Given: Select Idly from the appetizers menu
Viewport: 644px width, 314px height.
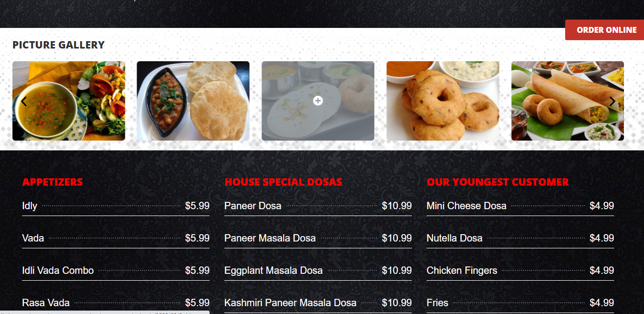Looking at the screenshot, I should 116,206.
